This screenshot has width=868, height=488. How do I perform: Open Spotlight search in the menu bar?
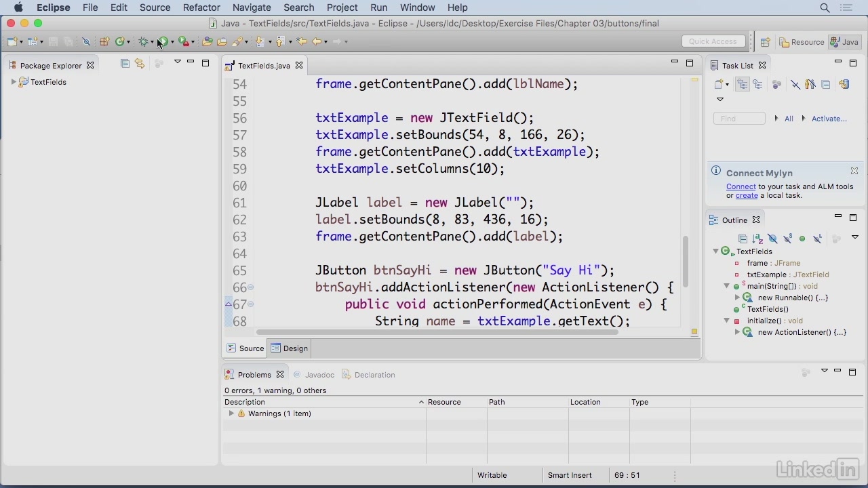coord(825,7)
